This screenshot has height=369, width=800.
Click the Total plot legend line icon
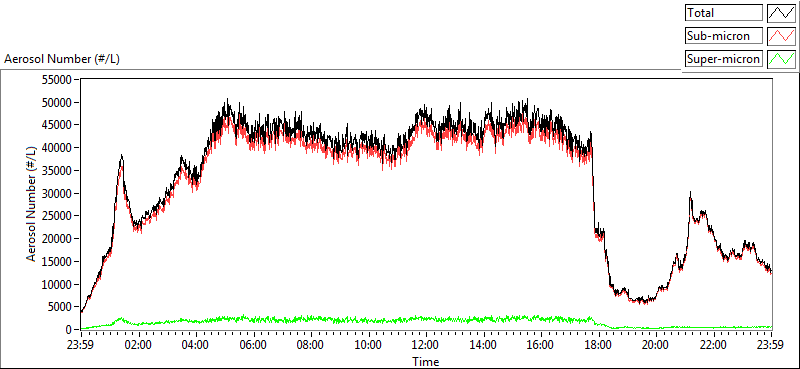[x=781, y=12]
